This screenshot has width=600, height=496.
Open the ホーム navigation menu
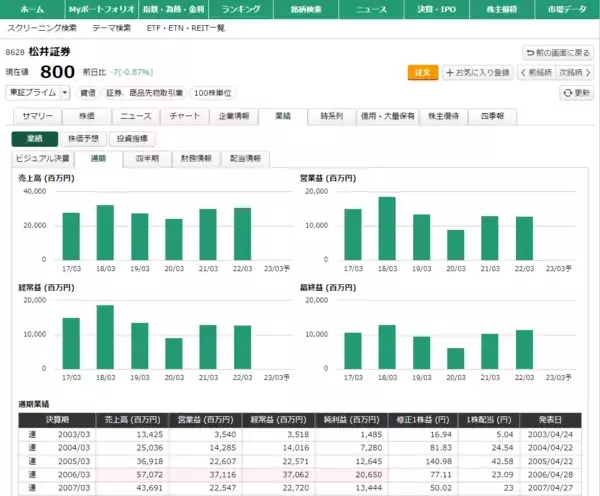pyautogui.click(x=32, y=9)
